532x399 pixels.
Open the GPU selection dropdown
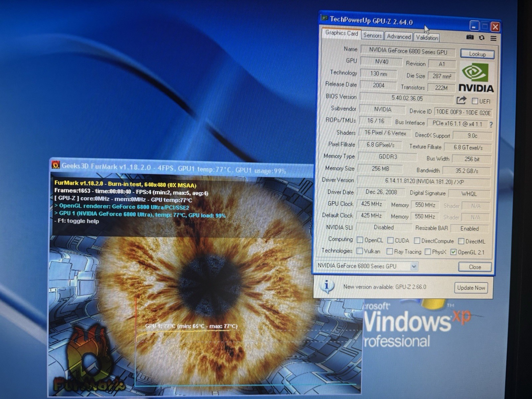pyautogui.click(x=414, y=266)
